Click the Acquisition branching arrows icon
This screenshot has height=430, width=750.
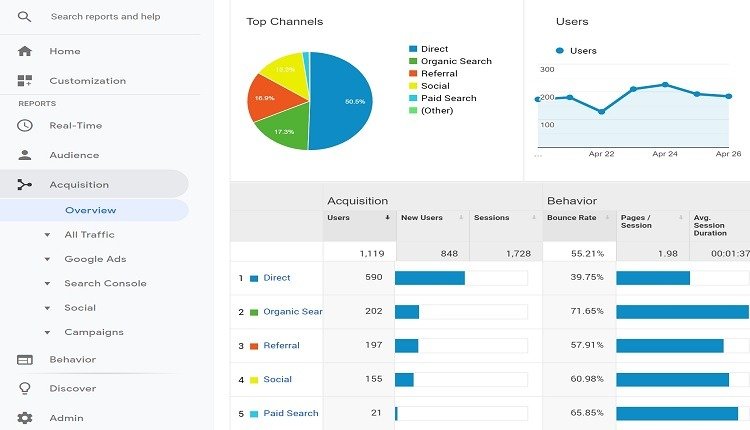click(24, 184)
